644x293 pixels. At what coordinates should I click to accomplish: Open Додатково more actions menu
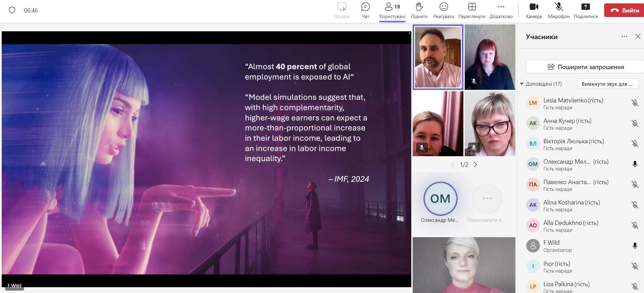pos(501,11)
